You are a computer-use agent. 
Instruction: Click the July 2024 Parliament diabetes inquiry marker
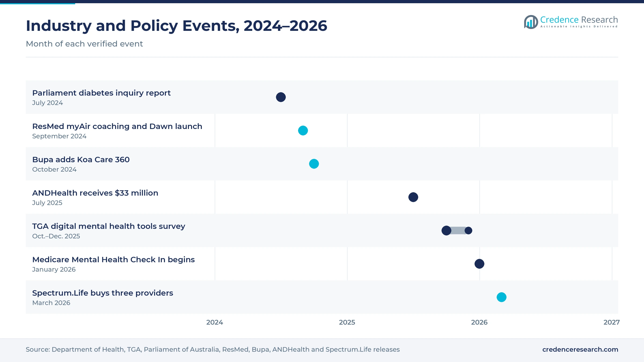pyautogui.click(x=281, y=97)
